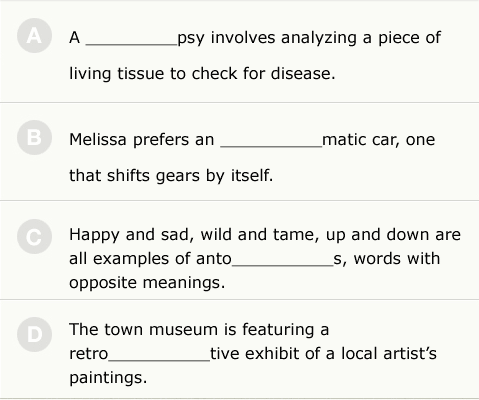The height and width of the screenshot is (400, 479).
Task: Choose the circle labeled C
Action: click(x=34, y=236)
